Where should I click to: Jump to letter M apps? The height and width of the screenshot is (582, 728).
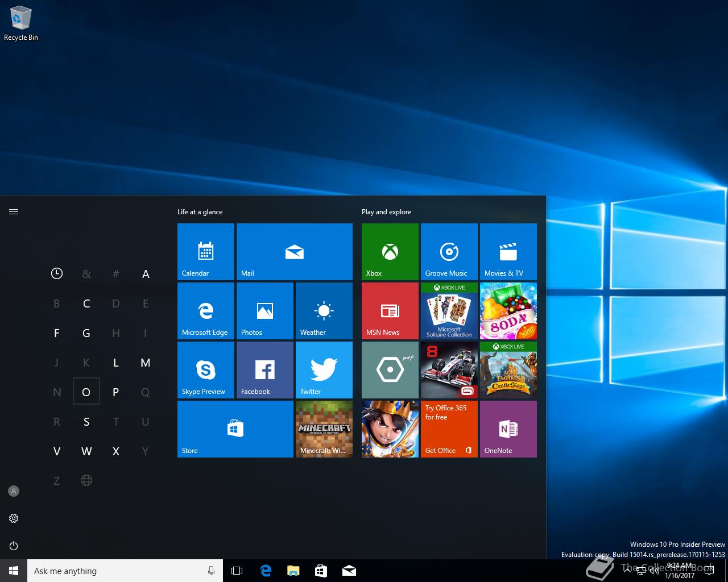(146, 363)
